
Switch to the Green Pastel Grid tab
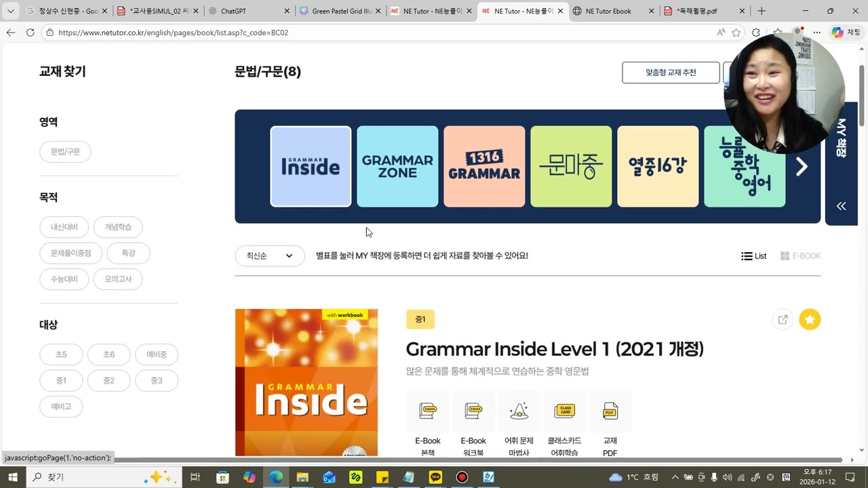coord(340,11)
